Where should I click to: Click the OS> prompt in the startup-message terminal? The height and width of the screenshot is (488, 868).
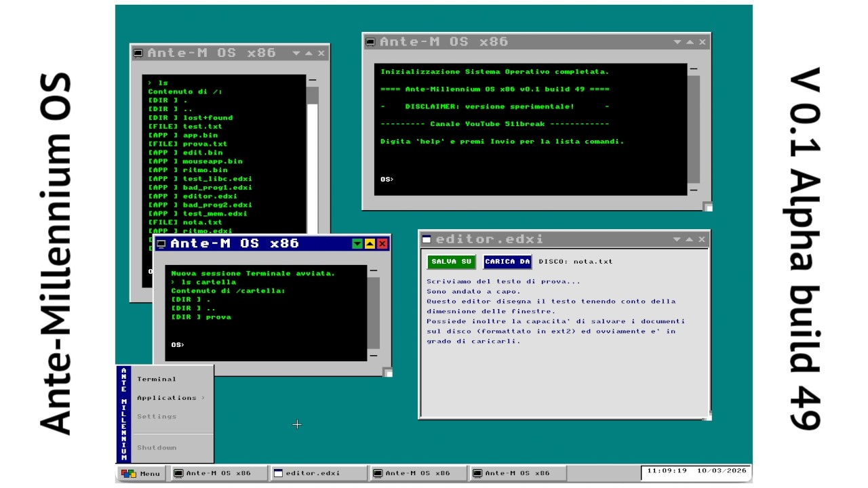point(387,180)
